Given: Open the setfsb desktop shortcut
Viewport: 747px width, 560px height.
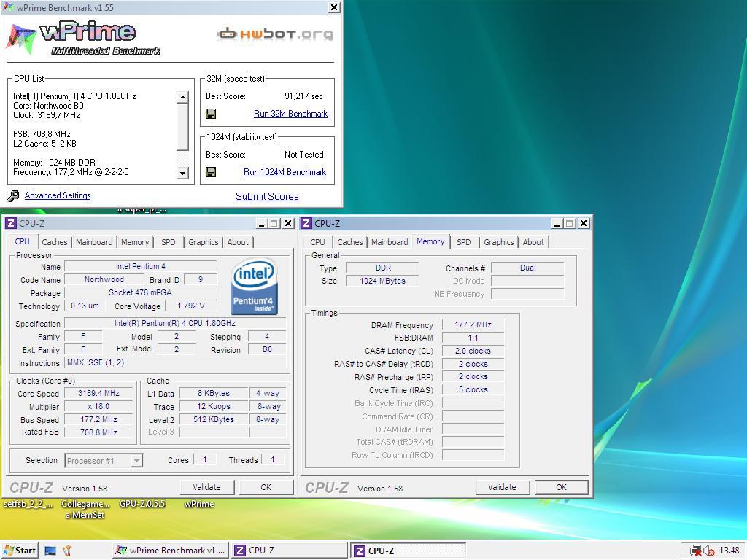Looking at the screenshot, I should [x=28, y=504].
